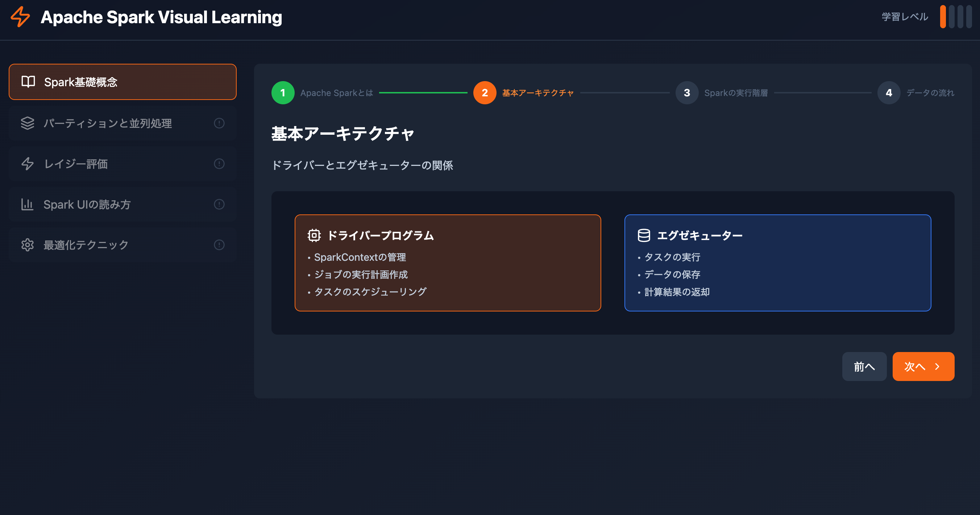Click the layers icon for パーティションと並列処理
This screenshot has width=980, height=515.
click(28, 123)
